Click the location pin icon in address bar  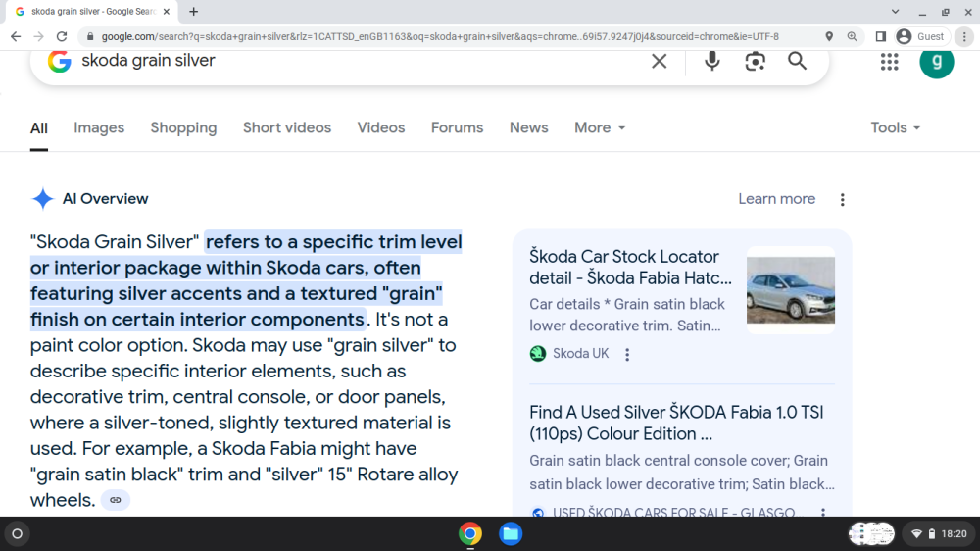click(x=829, y=37)
